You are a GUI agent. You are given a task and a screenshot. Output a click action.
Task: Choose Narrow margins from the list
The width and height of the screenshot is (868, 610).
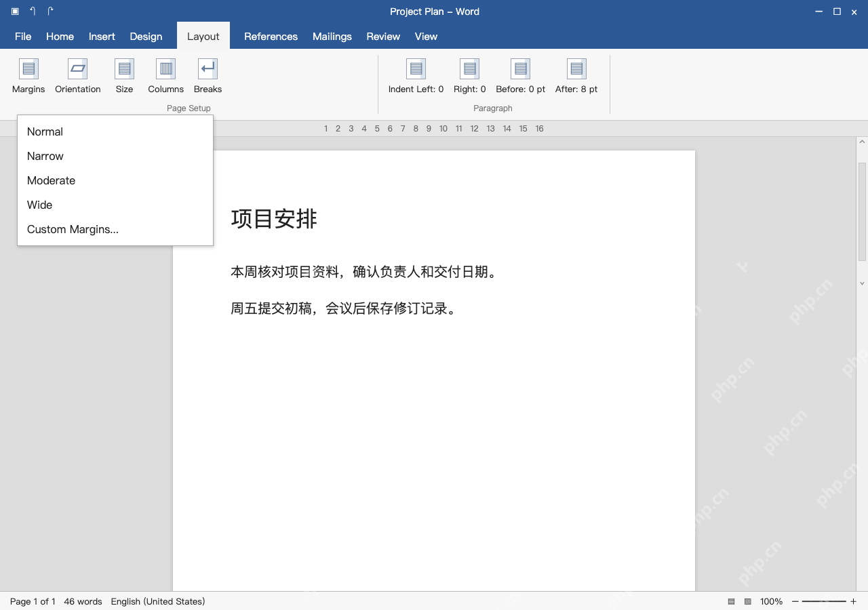115,156
